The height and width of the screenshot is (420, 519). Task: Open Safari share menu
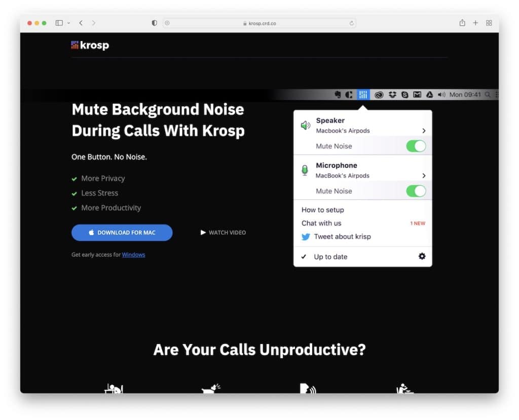(x=462, y=23)
